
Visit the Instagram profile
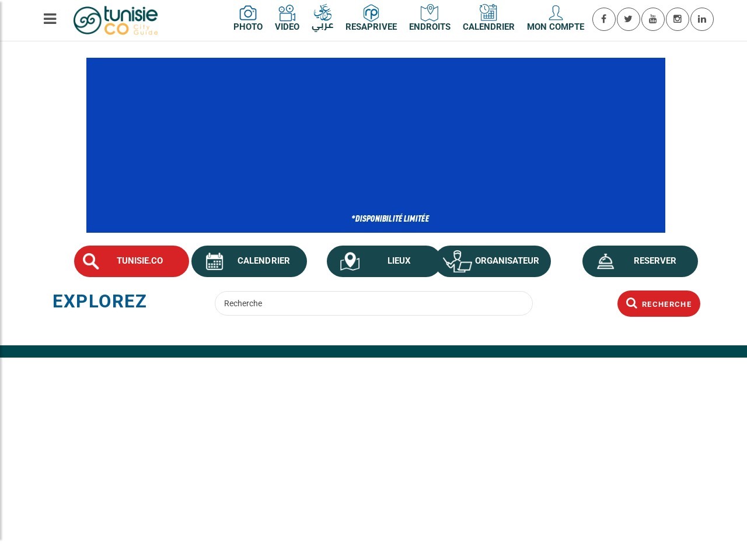pos(678,19)
